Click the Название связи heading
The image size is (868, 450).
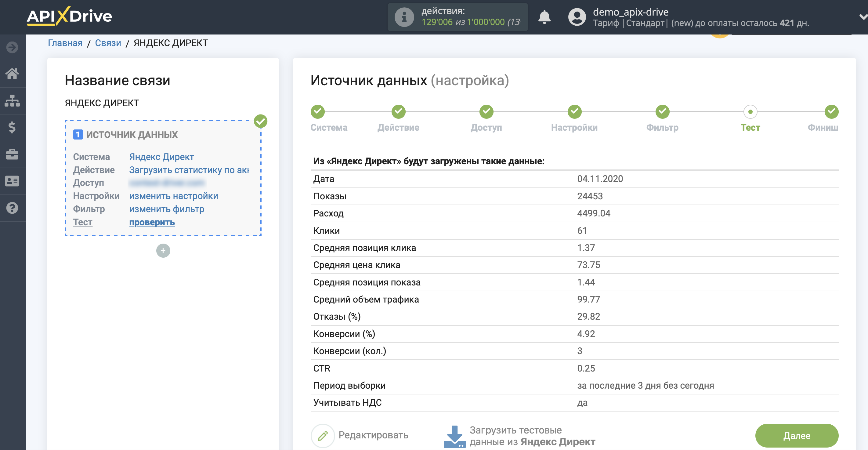coord(117,80)
